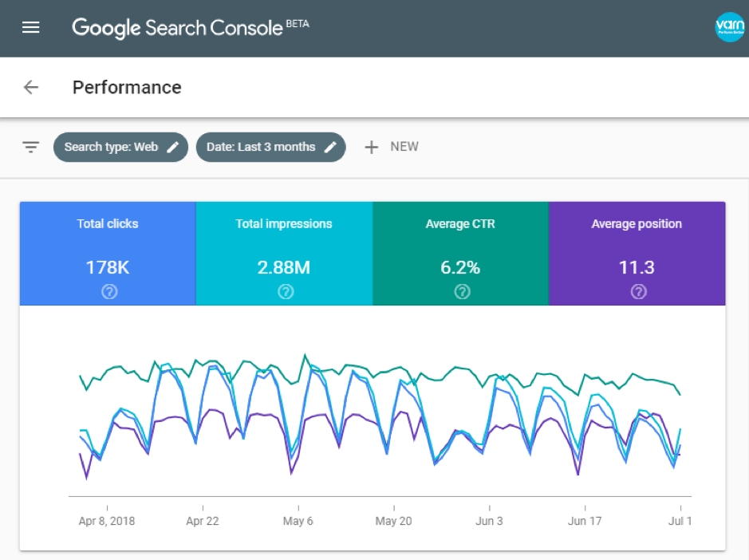Open the Search type: Web filter chip

click(121, 147)
